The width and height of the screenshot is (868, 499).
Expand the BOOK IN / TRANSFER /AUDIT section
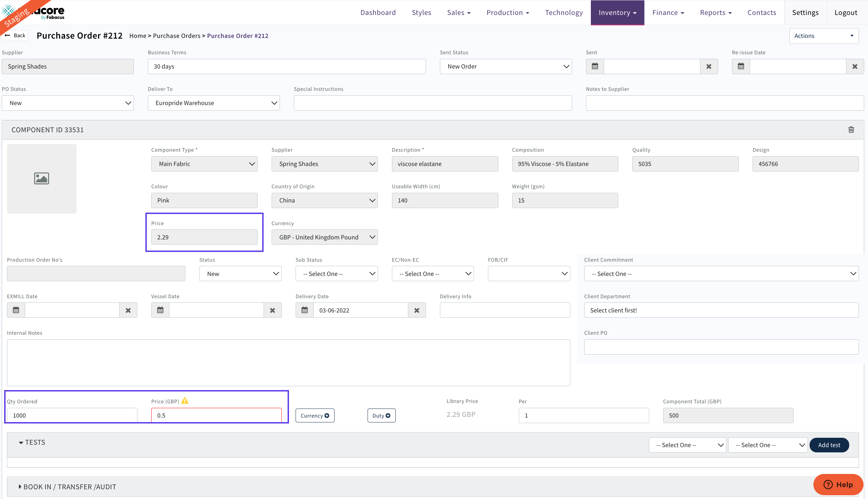tap(70, 487)
